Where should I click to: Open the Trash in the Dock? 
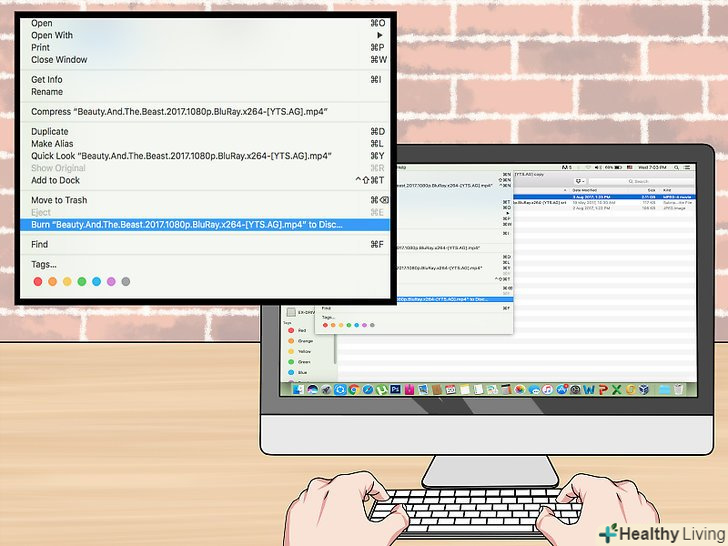678,389
